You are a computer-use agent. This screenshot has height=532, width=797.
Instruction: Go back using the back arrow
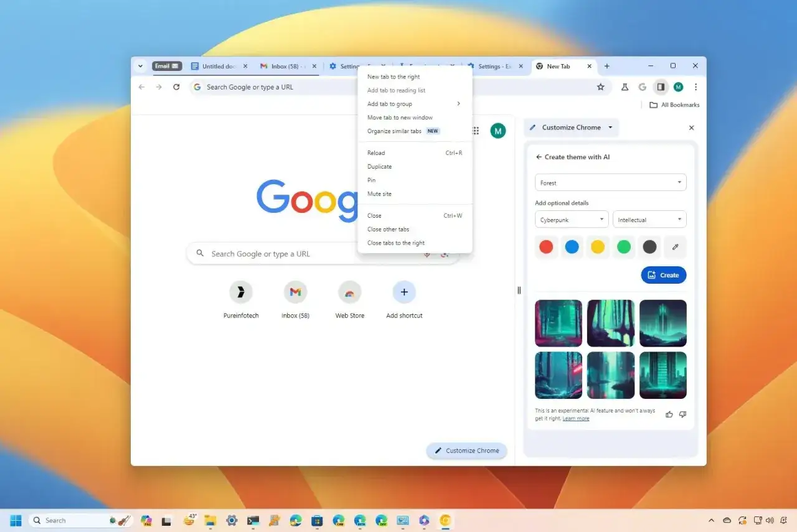141,87
